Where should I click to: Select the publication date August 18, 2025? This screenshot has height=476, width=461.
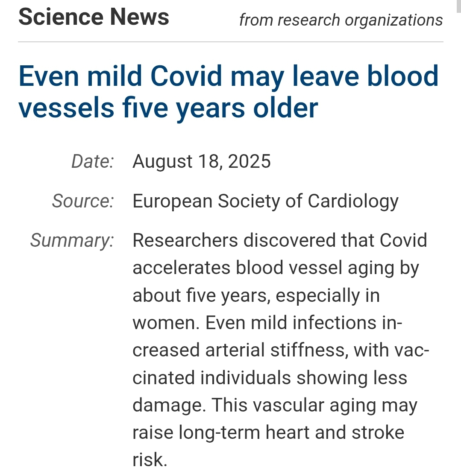click(x=202, y=161)
